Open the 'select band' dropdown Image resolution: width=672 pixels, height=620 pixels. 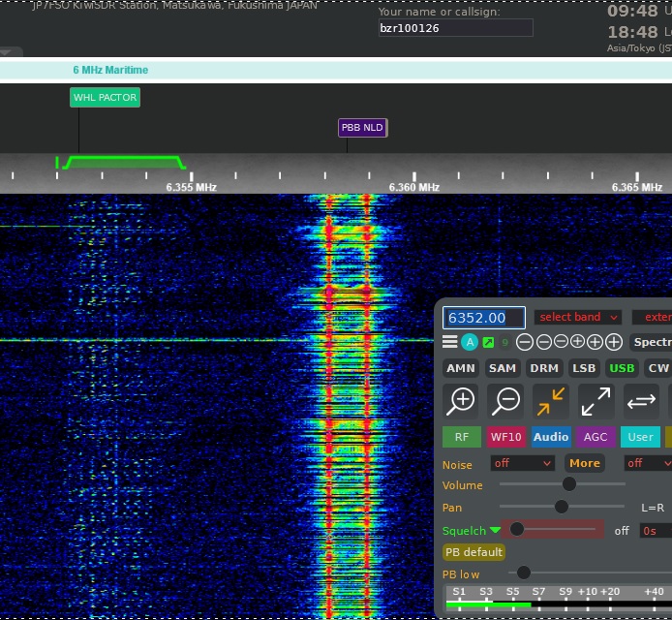tap(578, 317)
